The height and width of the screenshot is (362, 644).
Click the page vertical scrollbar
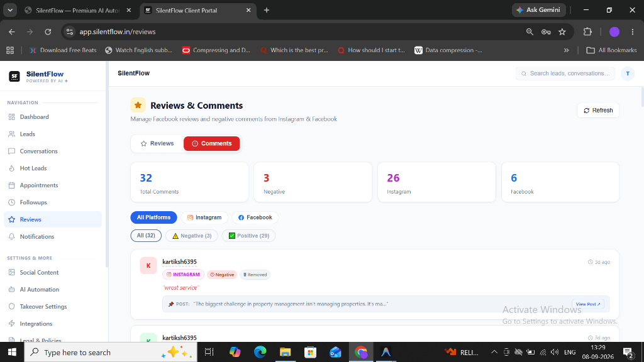pyautogui.click(x=641, y=97)
